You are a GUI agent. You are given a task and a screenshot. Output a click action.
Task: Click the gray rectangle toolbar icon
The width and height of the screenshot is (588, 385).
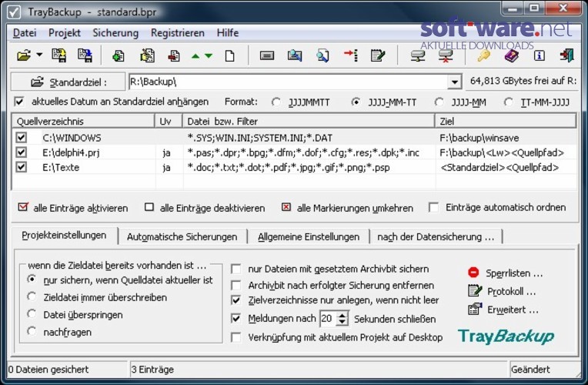coord(267,56)
